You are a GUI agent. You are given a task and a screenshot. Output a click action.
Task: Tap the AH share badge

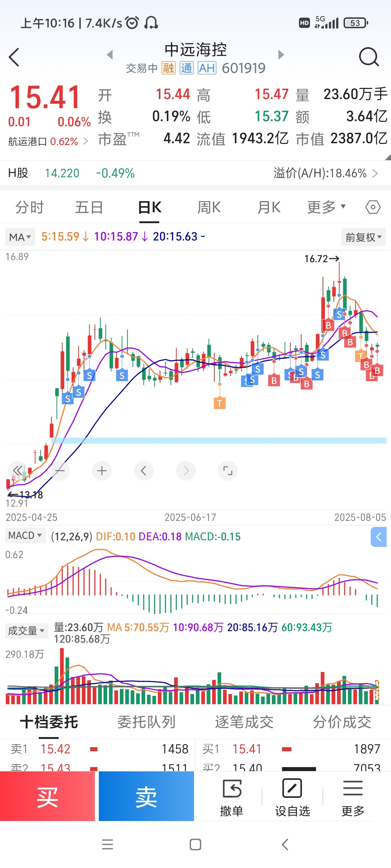coord(207,68)
